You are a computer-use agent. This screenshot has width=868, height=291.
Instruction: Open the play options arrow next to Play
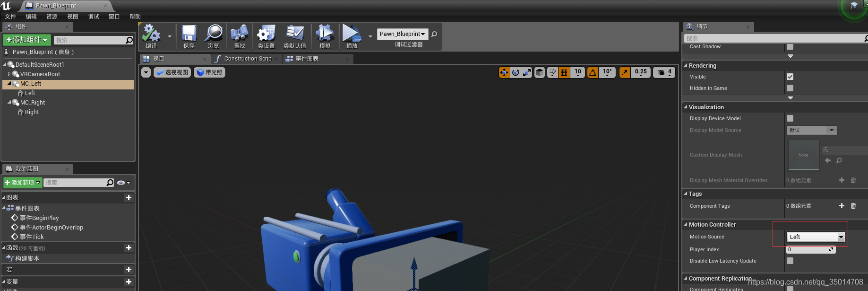(x=370, y=36)
